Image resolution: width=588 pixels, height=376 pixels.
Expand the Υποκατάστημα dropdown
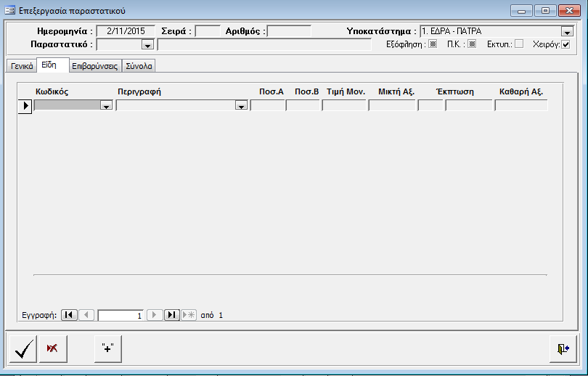[x=567, y=32]
